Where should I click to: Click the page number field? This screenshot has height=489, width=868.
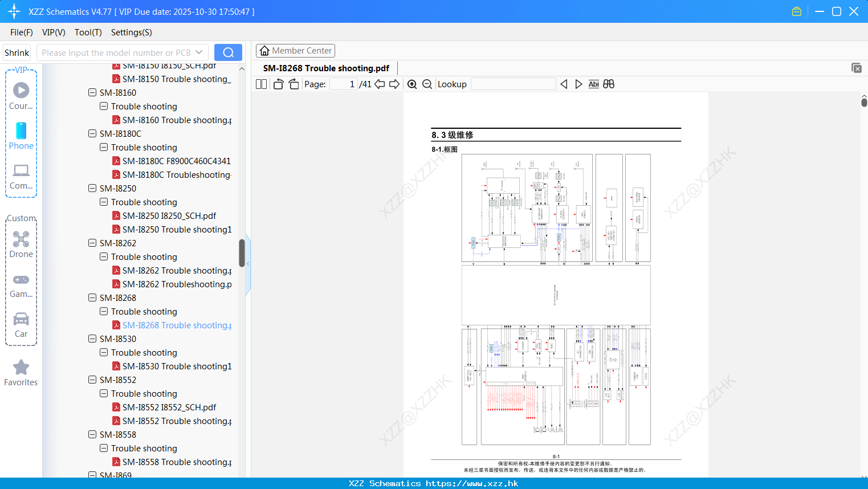343,84
